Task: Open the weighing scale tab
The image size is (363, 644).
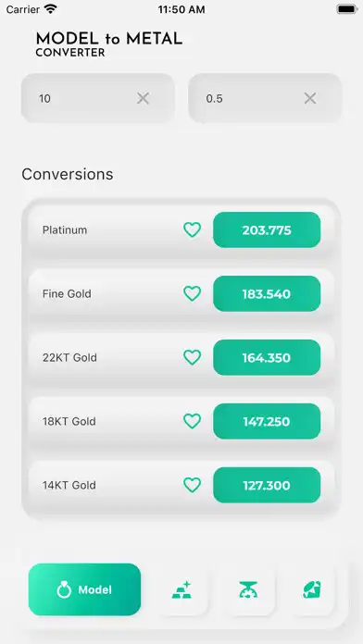Action: pyautogui.click(x=248, y=589)
